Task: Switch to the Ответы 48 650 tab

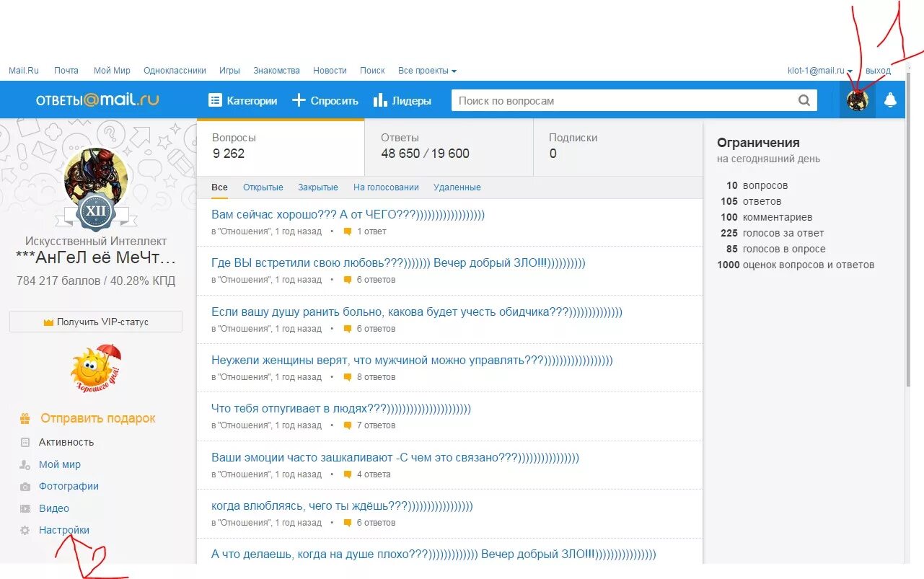Action: click(x=449, y=147)
